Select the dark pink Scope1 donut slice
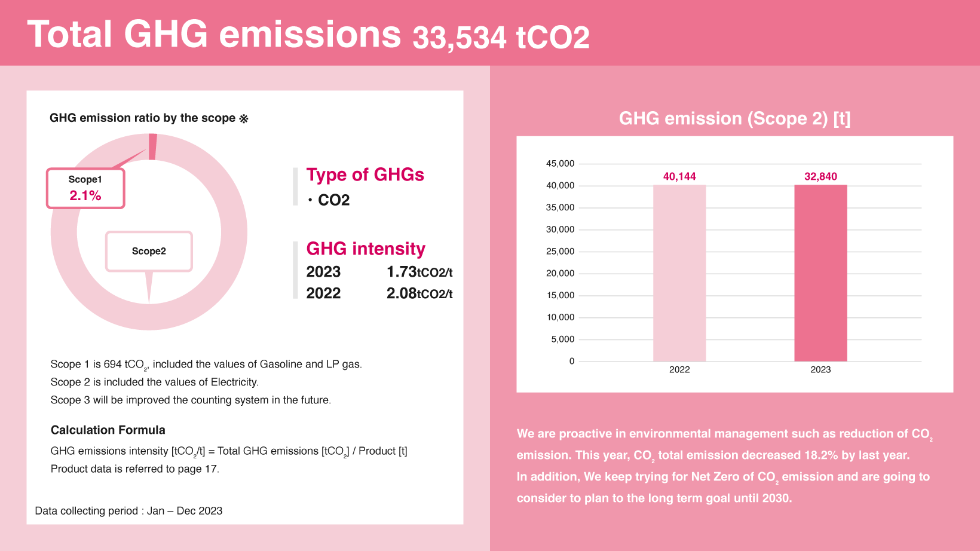980x551 pixels. click(153, 147)
